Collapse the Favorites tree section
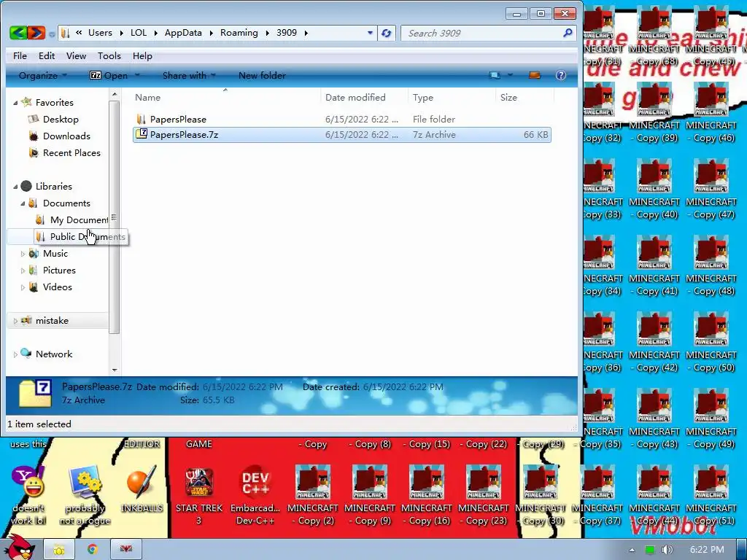 coord(15,102)
